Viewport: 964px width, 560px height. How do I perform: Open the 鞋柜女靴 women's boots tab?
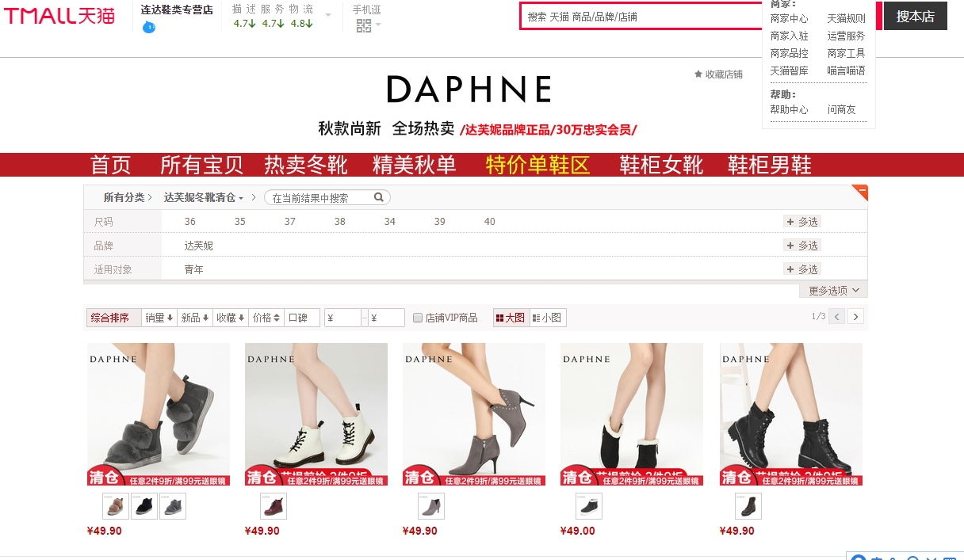coord(661,165)
